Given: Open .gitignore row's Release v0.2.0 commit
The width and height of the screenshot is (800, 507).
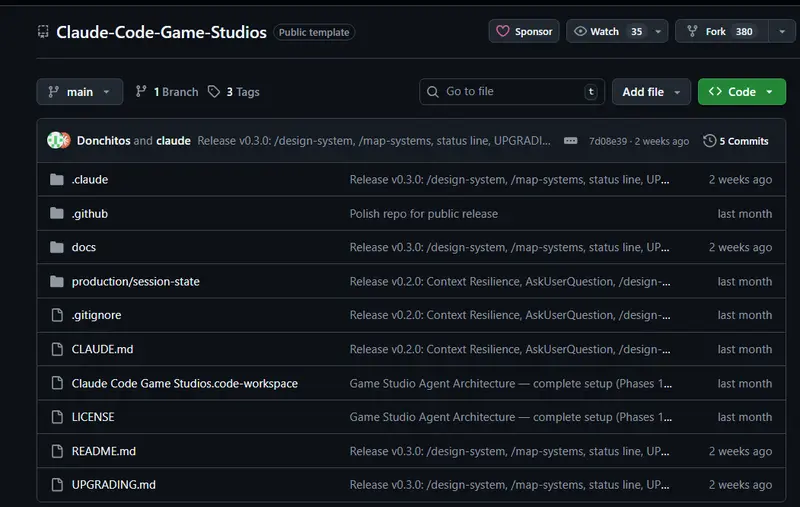Looking at the screenshot, I should click(x=510, y=315).
